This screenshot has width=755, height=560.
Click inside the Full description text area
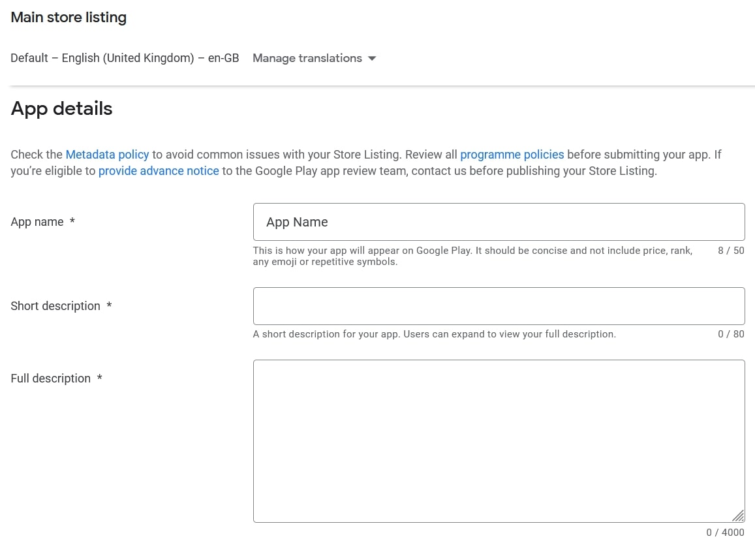pos(499,441)
